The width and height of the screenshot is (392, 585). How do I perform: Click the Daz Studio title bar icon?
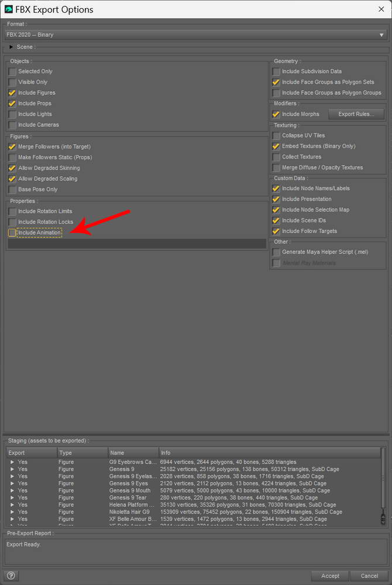click(9, 9)
